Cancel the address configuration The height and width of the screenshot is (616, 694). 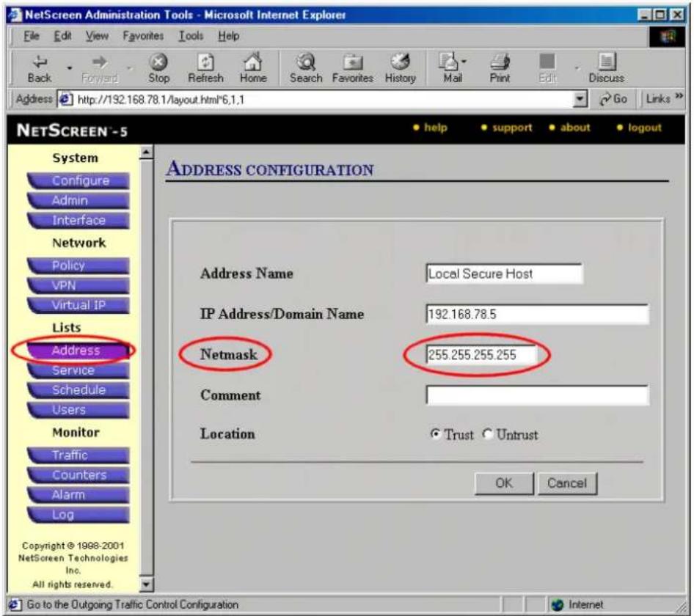[x=567, y=483]
